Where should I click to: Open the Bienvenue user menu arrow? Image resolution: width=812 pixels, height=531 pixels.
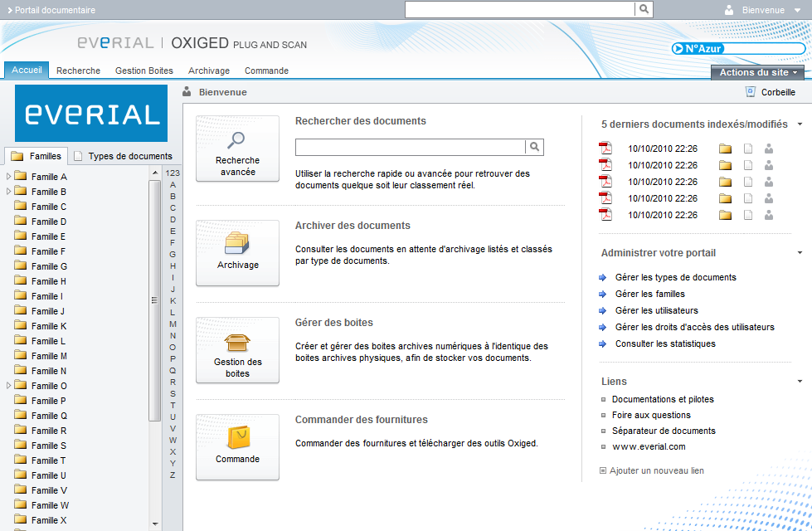797,10
